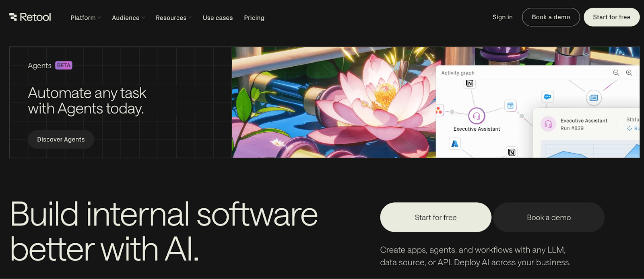Click 'Run #829' text in card

572,128
